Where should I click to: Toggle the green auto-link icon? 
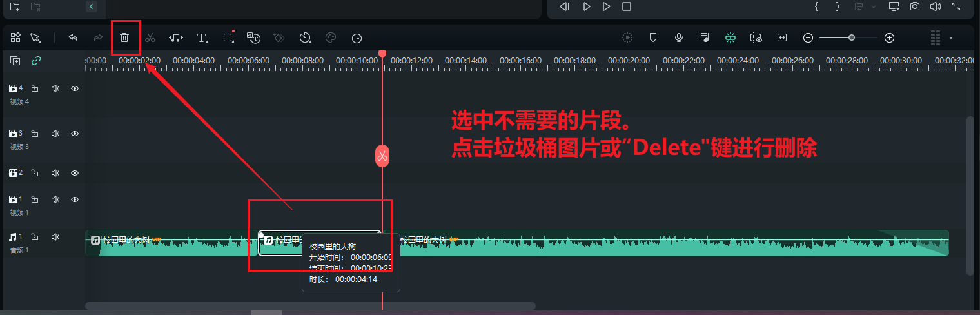click(x=36, y=61)
